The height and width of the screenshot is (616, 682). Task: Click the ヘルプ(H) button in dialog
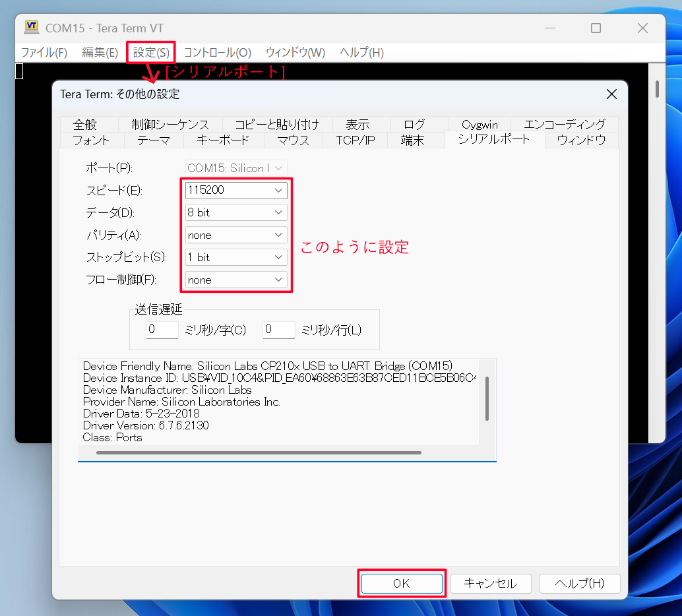(579, 584)
